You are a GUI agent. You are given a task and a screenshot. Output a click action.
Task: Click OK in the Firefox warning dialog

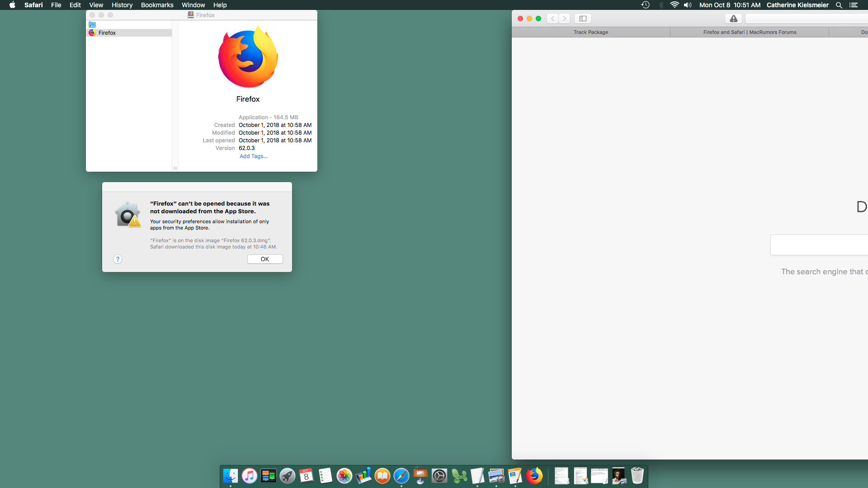pos(265,259)
